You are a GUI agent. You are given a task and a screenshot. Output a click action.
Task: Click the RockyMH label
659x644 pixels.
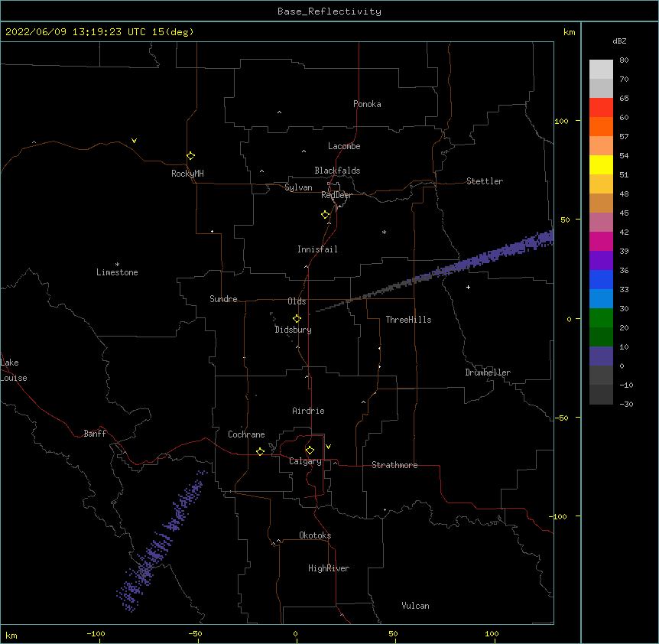187,174
